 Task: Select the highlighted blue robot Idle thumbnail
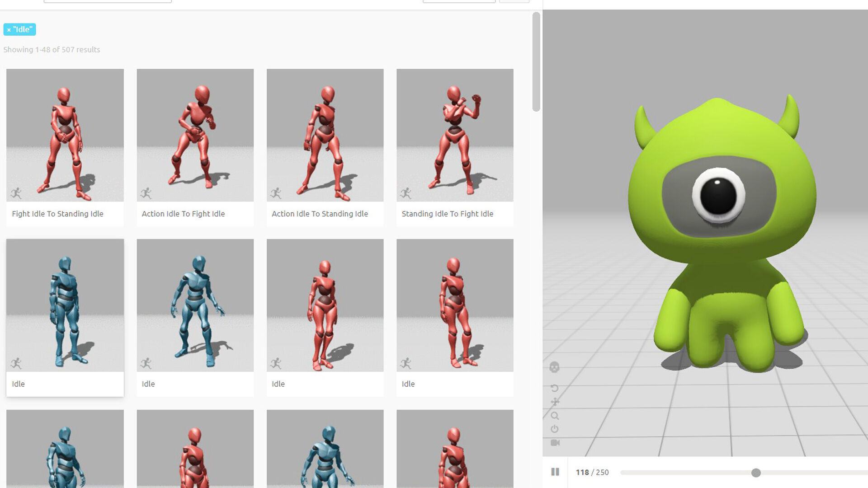[x=65, y=305]
